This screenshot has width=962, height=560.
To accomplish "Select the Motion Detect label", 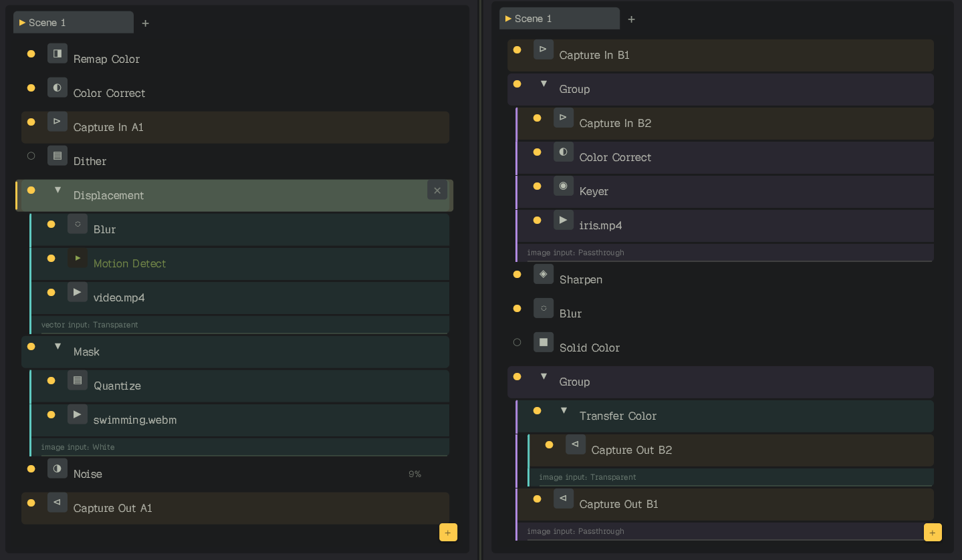I will click(x=130, y=263).
